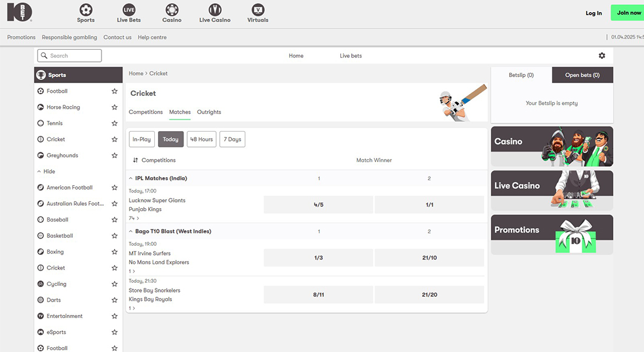Click the Baseball sport icon
The height and width of the screenshot is (352, 644).
coord(41,220)
